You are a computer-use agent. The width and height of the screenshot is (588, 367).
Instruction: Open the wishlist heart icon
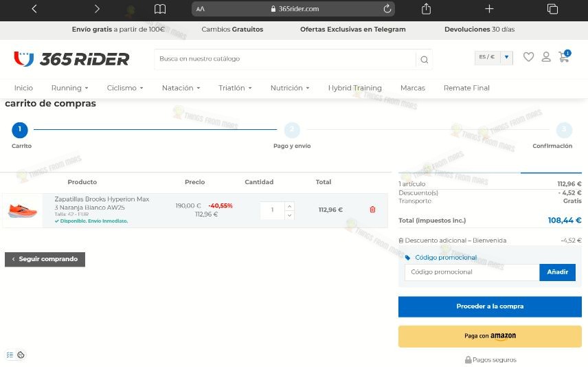pos(528,57)
